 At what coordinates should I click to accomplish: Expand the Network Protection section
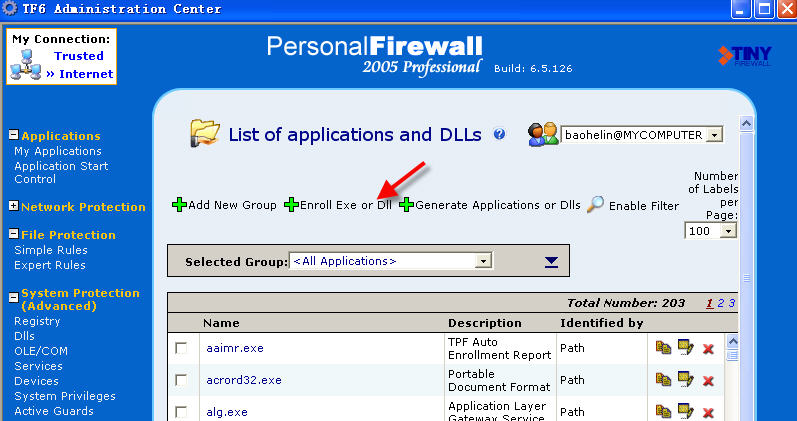click(x=14, y=206)
